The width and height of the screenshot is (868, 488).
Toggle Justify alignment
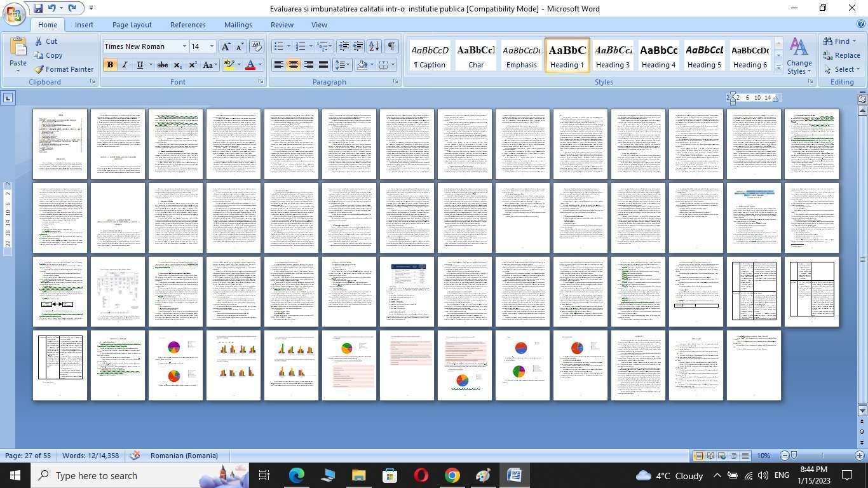pyautogui.click(x=323, y=65)
